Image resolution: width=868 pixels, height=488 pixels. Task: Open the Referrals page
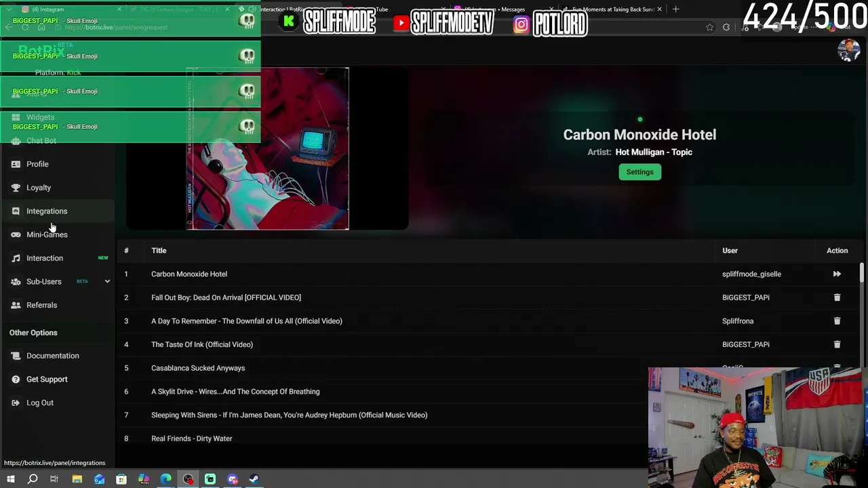[x=41, y=305]
